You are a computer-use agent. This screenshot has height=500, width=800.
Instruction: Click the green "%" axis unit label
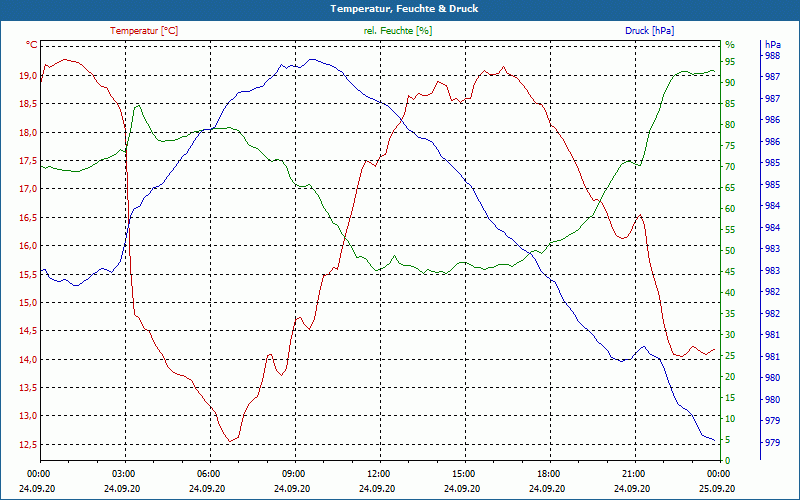click(730, 45)
